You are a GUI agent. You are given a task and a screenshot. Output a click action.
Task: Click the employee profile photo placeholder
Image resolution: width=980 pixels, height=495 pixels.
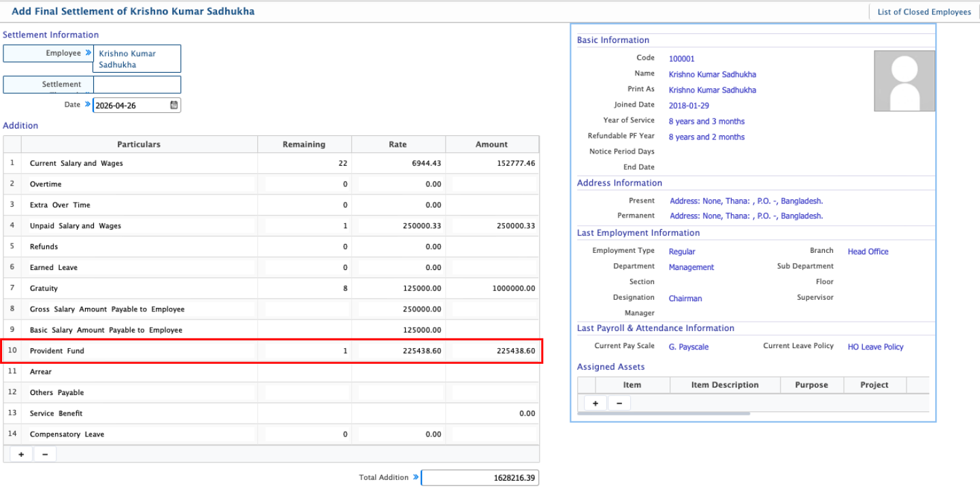[904, 81]
